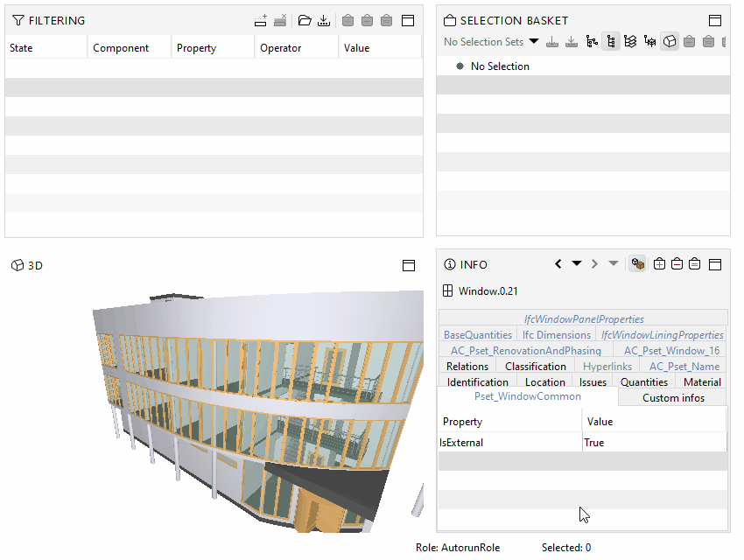744x560 pixels.
Task: Open saved filter with folder icon
Action: (305, 20)
